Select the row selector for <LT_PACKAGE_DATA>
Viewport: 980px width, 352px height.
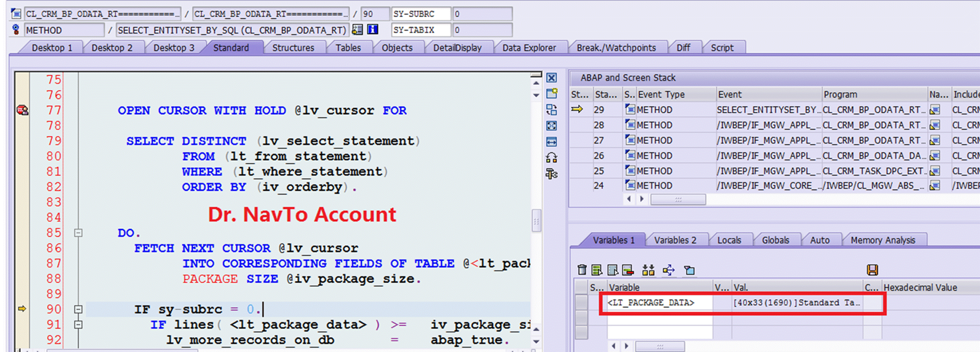pyautogui.click(x=581, y=303)
